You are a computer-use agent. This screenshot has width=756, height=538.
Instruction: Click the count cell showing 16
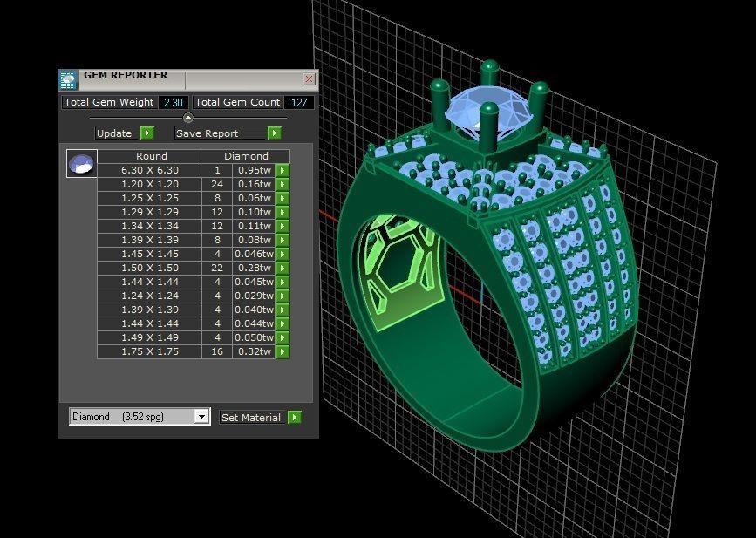[x=217, y=352]
